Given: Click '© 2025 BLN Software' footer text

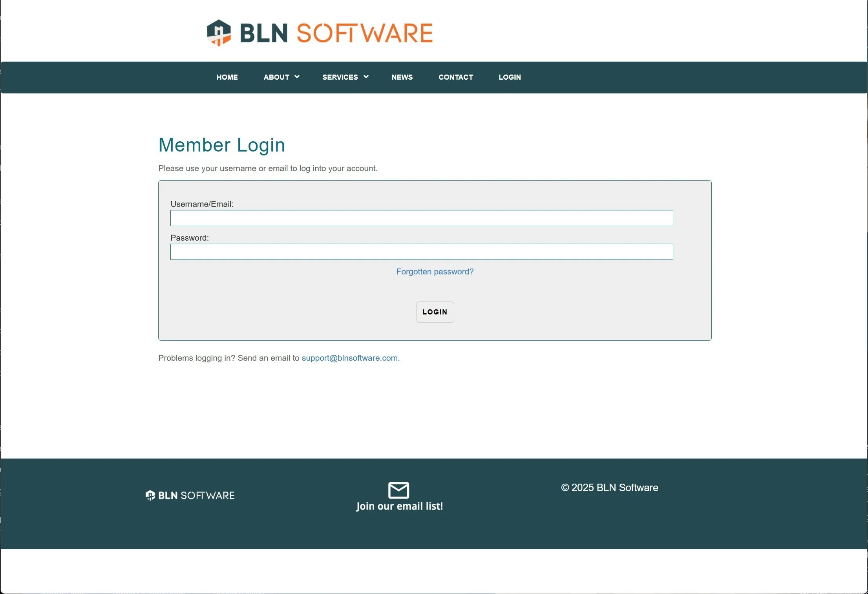Looking at the screenshot, I should 610,488.
